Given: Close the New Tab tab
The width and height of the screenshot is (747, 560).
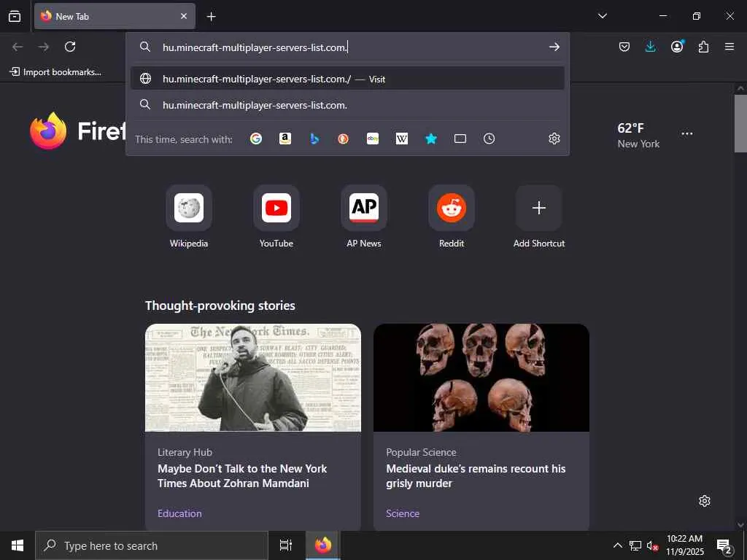Looking at the screenshot, I should tap(184, 16).
